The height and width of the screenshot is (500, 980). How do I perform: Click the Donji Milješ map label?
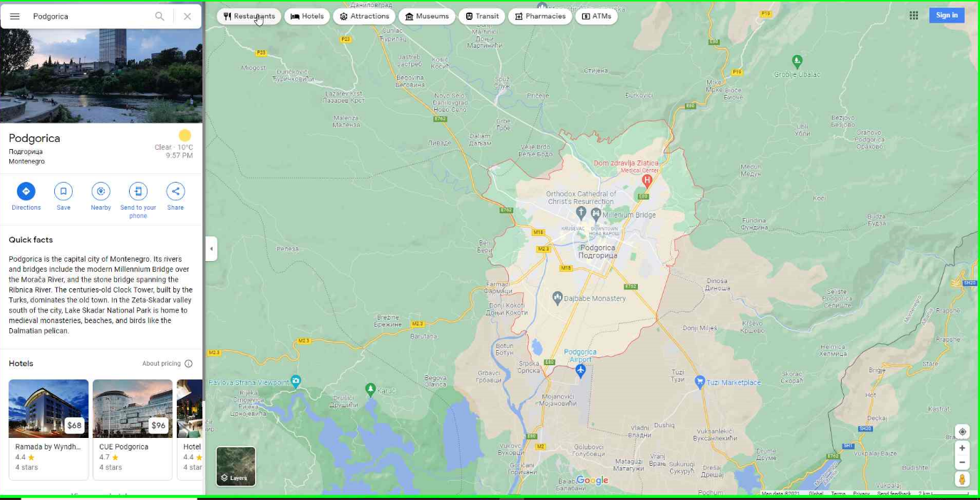700,328
